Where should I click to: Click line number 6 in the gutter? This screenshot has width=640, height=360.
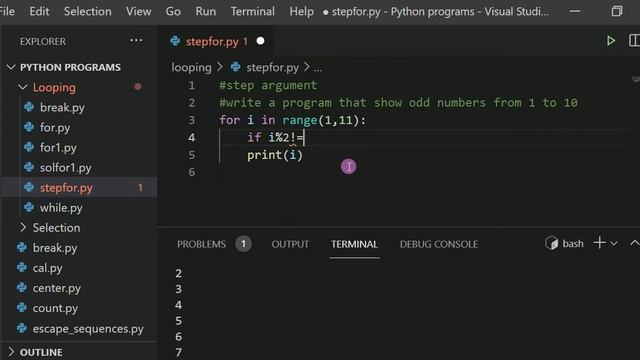pyautogui.click(x=191, y=172)
